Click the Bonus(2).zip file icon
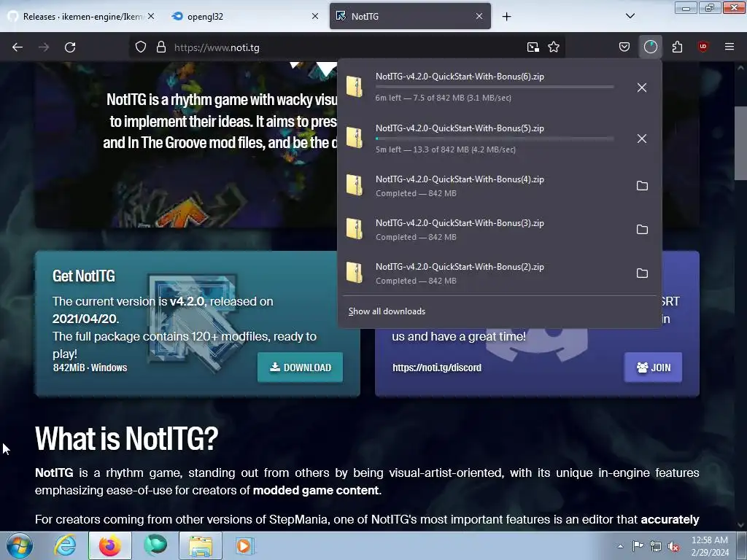 [x=355, y=273]
